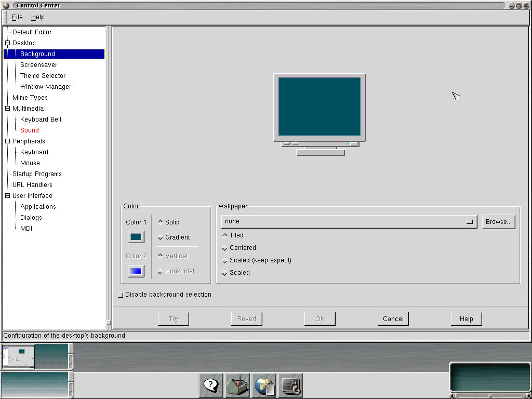Open the File menu
The width and height of the screenshot is (532, 399).
pyautogui.click(x=17, y=17)
